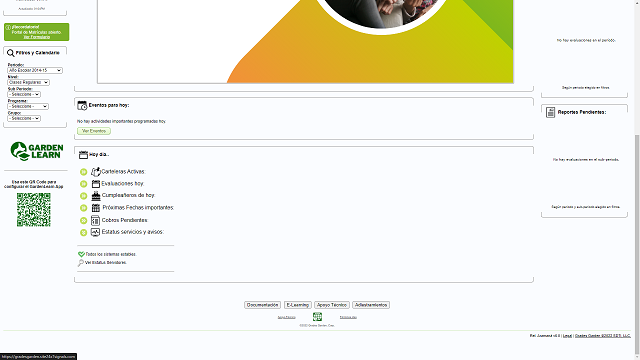
Task: Click the Próximas Fechas importantes calendar icon
Action: 96,208
